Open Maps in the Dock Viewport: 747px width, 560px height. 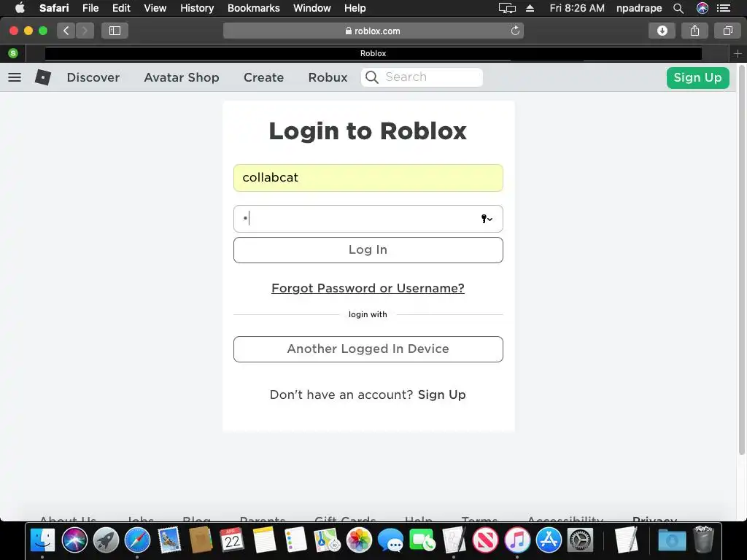pos(327,540)
